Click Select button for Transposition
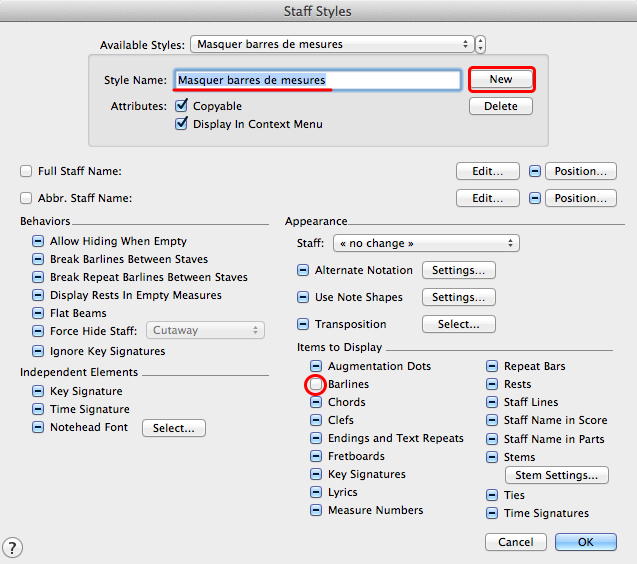 pos(458,324)
